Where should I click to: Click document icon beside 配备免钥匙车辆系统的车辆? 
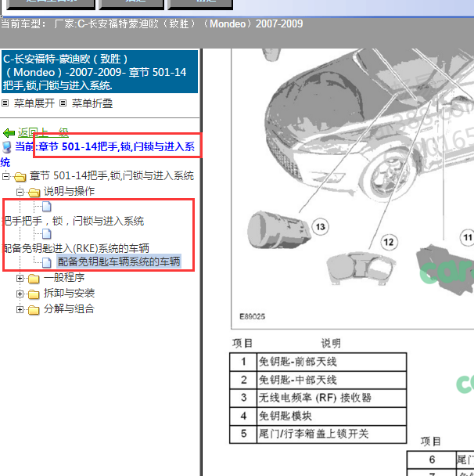tap(47, 262)
